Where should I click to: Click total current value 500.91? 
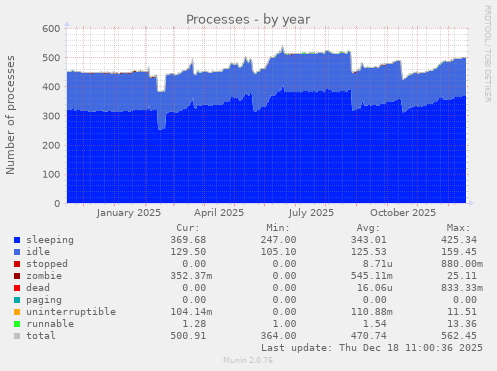(188, 336)
